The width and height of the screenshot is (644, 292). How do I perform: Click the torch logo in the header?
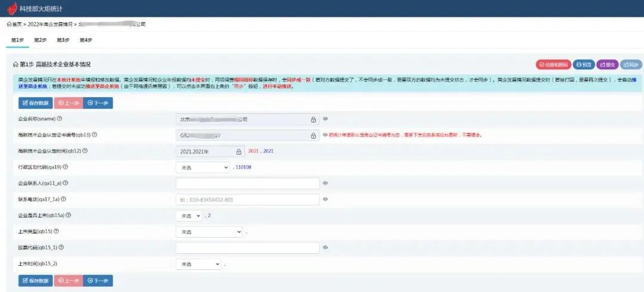click(x=12, y=9)
